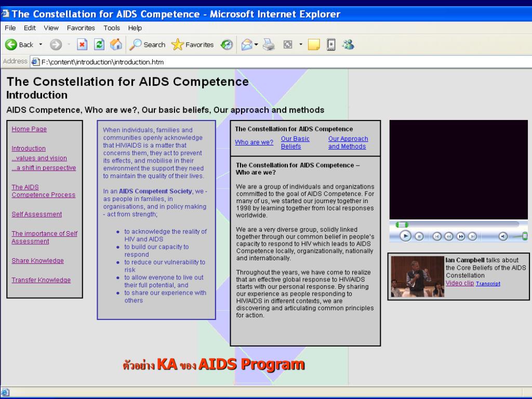The width and height of the screenshot is (532, 399).
Task: Open The importance of Self Assessment link
Action: pos(45,237)
